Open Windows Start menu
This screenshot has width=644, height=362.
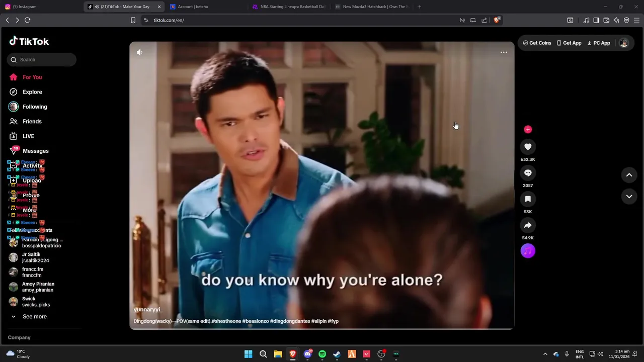248,354
